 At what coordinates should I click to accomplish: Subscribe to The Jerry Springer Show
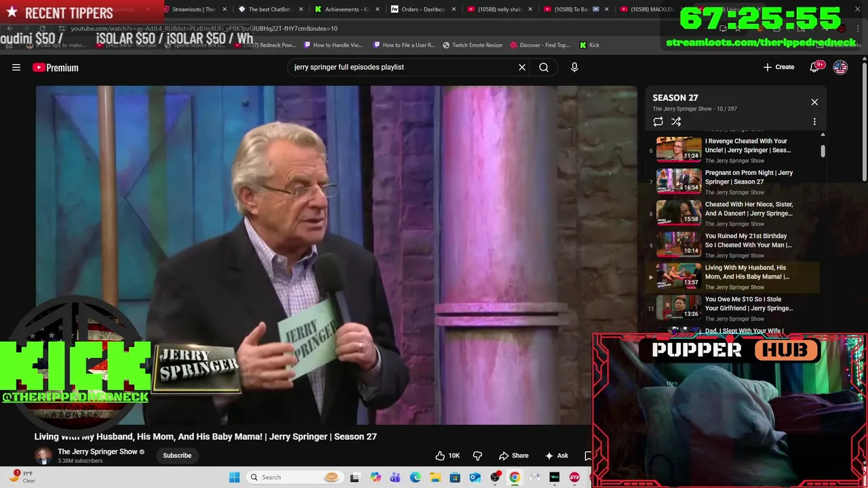tap(177, 455)
